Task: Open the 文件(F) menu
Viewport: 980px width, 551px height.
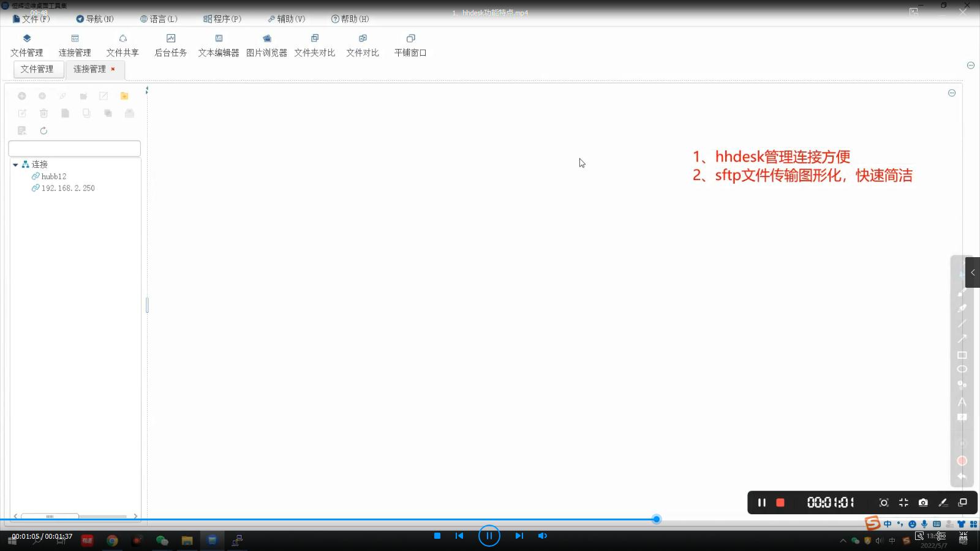Action: point(31,19)
